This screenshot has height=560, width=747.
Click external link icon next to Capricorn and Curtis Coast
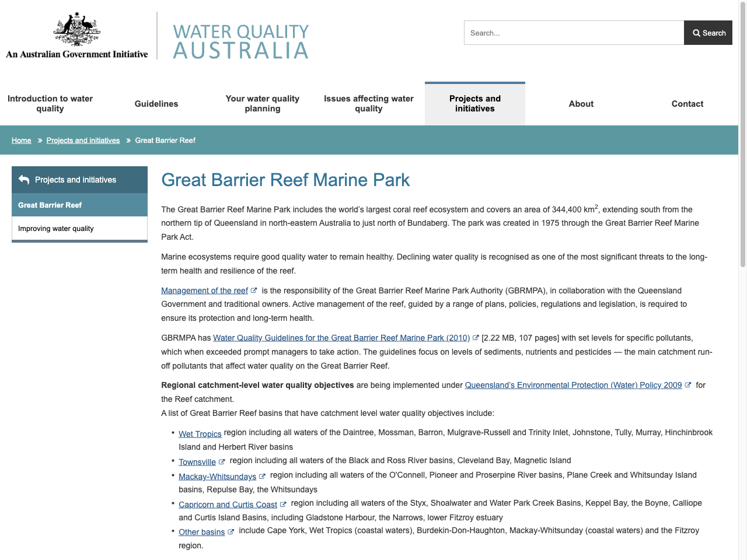coord(283,505)
